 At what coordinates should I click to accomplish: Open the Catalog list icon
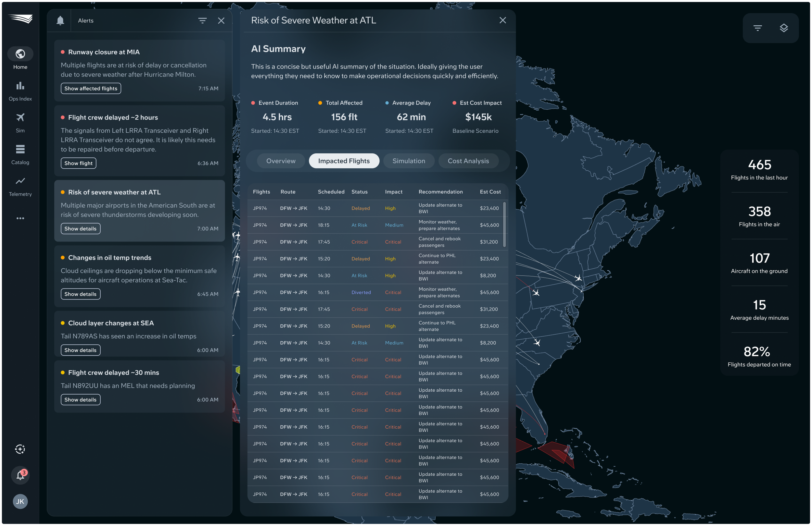point(20,149)
